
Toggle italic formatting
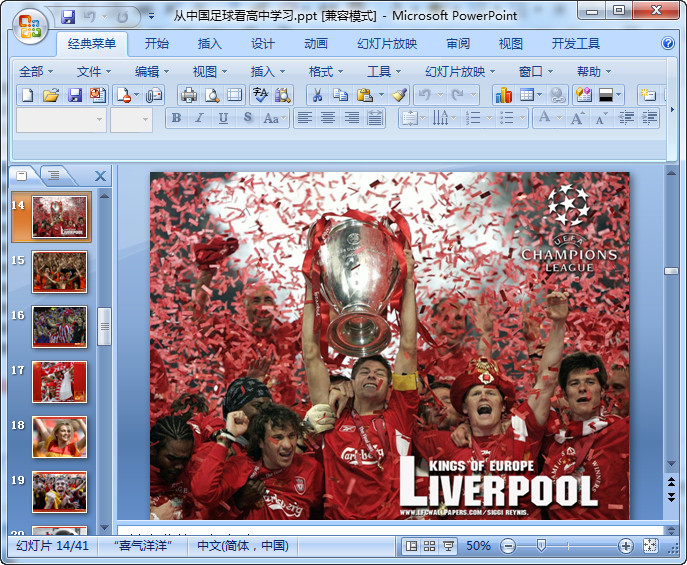(x=199, y=118)
